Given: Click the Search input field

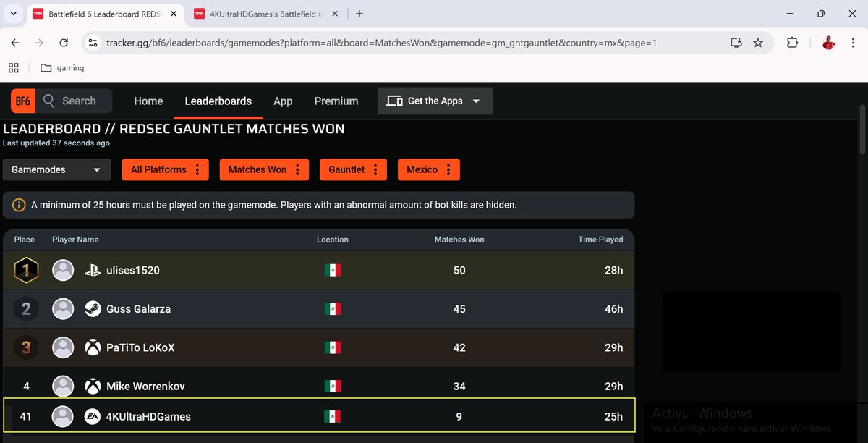Looking at the screenshot, I should (75, 101).
